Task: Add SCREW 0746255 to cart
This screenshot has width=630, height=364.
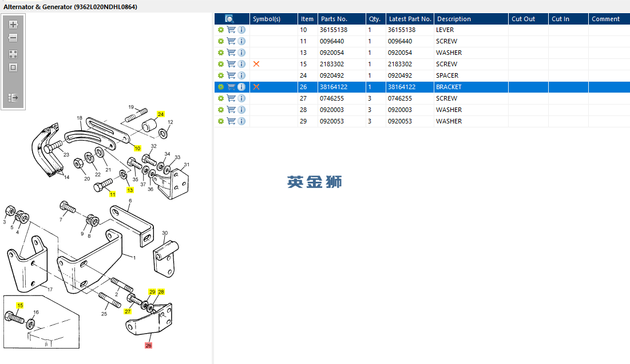Action: click(x=231, y=98)
